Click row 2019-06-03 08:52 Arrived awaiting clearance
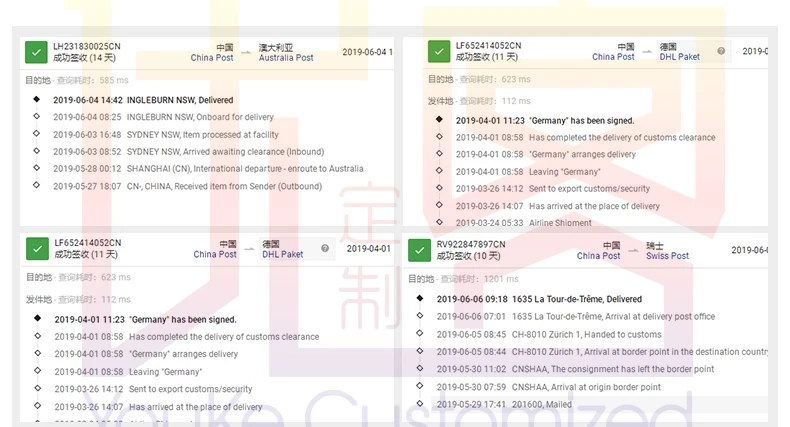 click(188, 152)
